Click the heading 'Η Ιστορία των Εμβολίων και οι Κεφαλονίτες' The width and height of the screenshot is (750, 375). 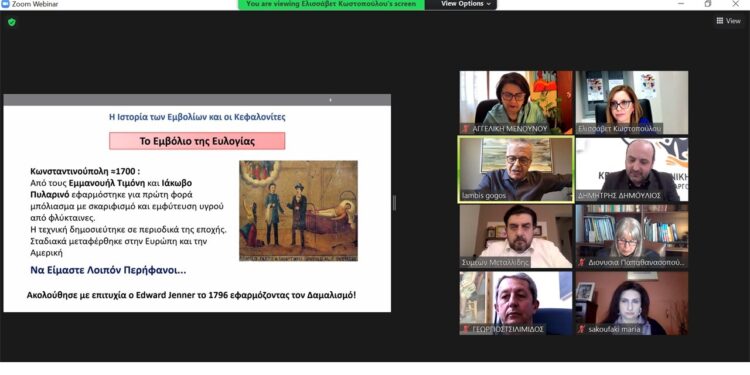197,117
